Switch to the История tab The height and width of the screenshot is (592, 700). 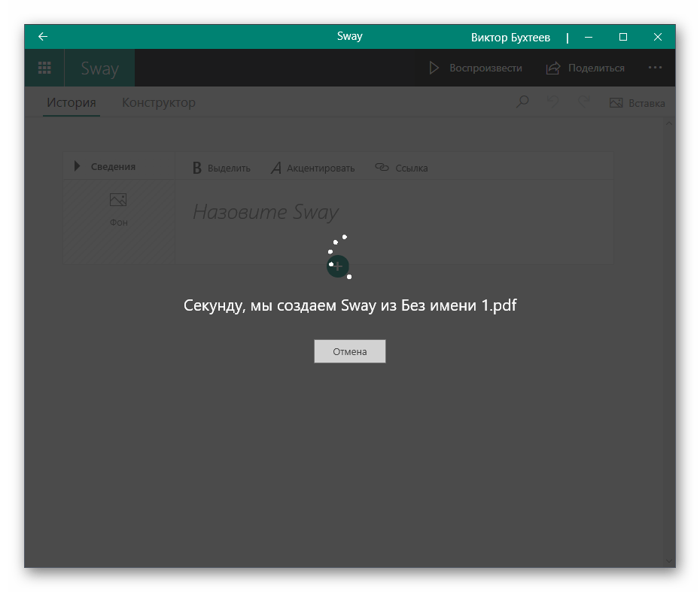point(72,103)
